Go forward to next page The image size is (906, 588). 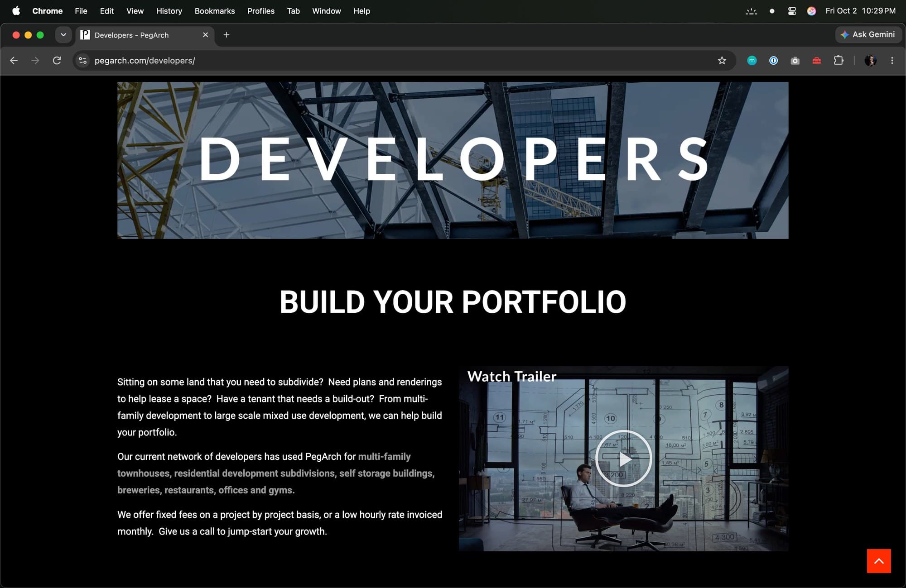point(35,60)
